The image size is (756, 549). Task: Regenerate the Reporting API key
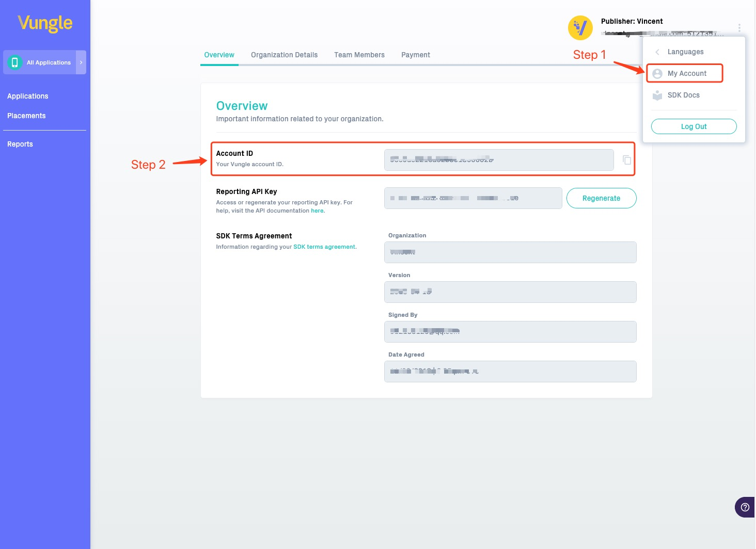tap(602, 198)
